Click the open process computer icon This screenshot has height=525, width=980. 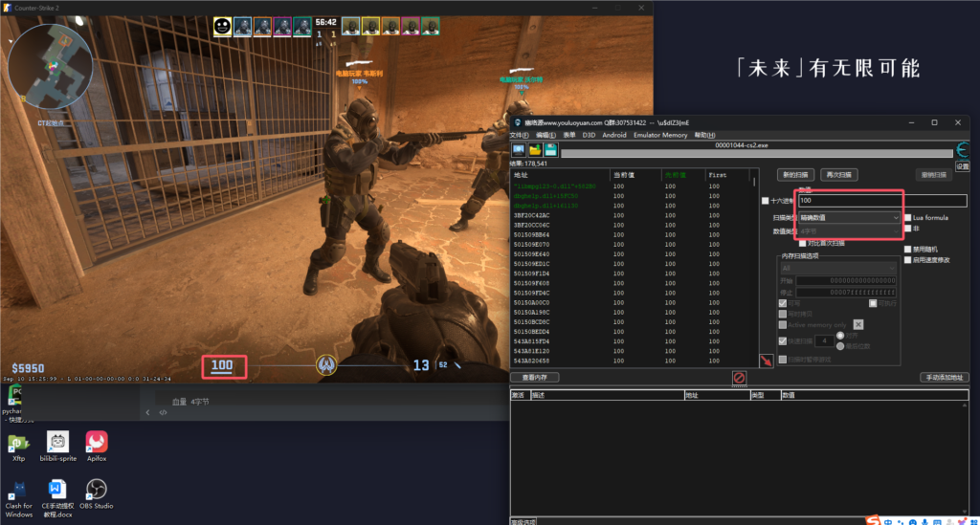(x=518, y=150)
